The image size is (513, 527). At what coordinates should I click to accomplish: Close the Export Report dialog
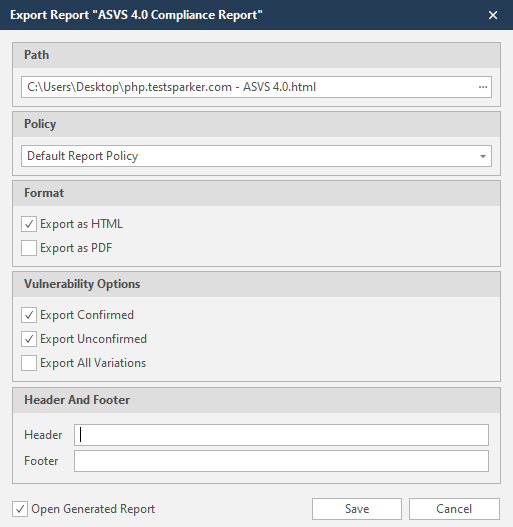[x=493, y=15]
